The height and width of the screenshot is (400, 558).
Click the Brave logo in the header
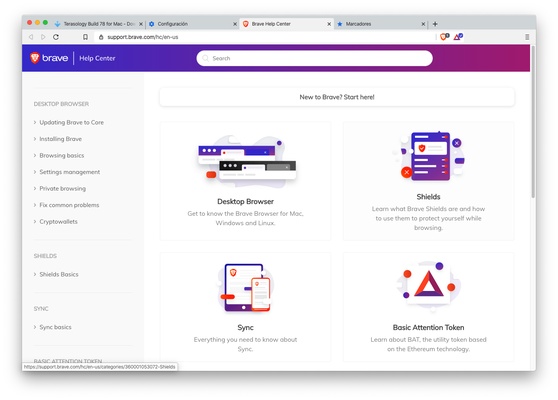tap(49, 58)
